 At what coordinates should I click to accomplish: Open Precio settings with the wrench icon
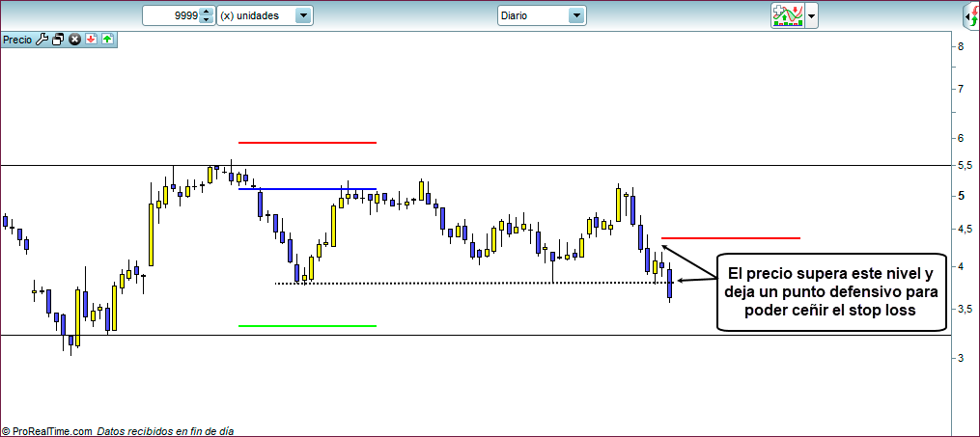[x=42, y=40]
